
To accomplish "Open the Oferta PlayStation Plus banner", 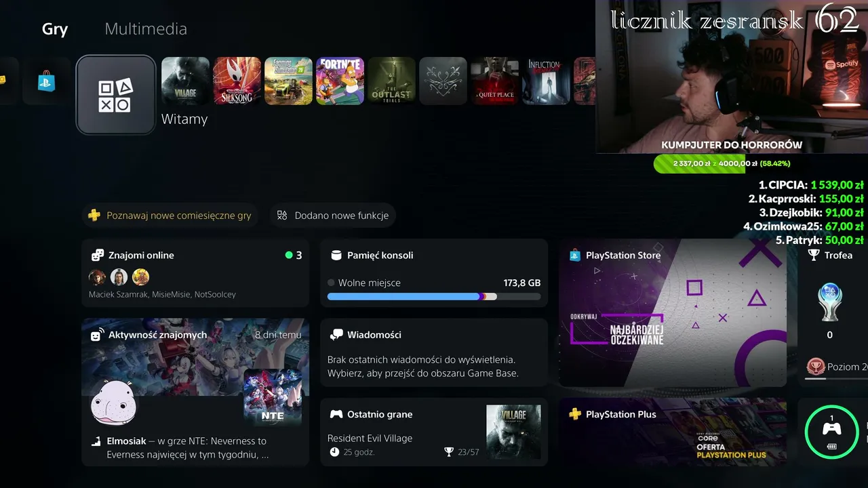I will pos(673,432).
